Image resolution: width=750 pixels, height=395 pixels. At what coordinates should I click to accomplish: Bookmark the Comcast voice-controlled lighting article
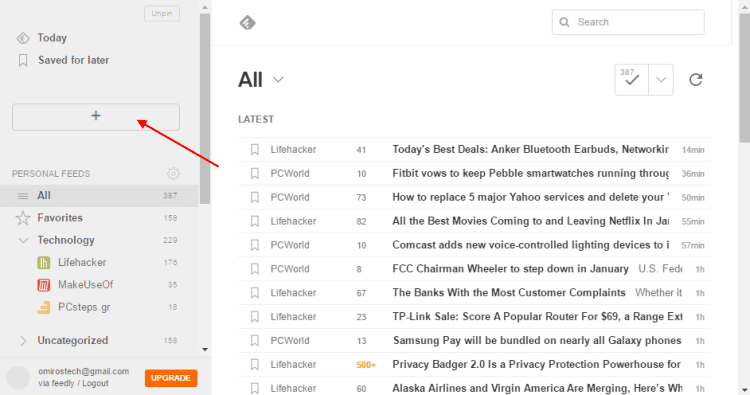(254, 245)
